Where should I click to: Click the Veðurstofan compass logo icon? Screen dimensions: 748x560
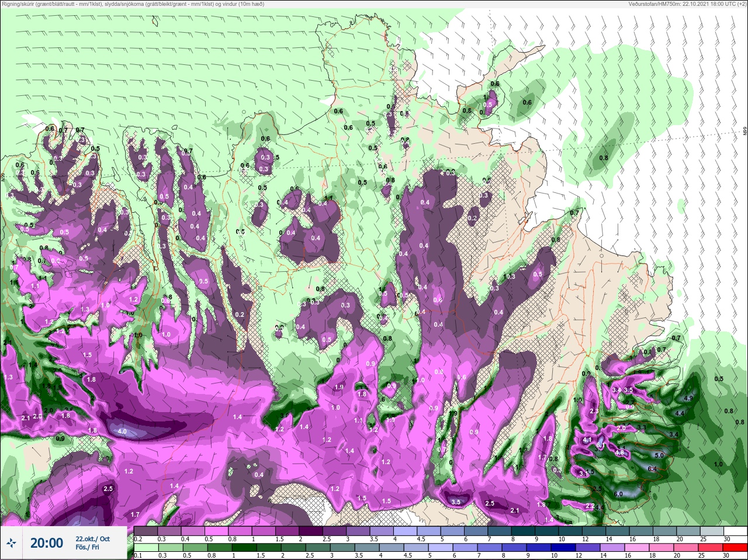[11, 543]
